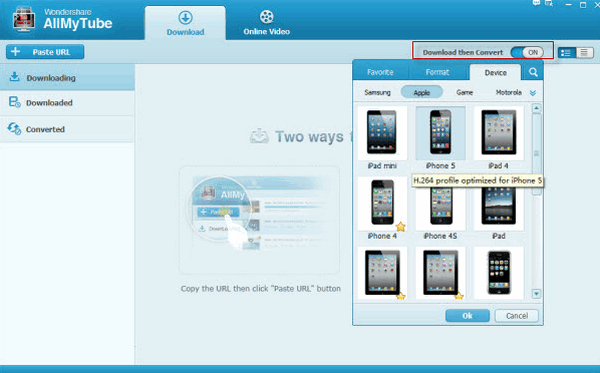Click the feedback chat icon in title bar
The height and width of the screenshot is (373, 600).
[x=536, y=3]
